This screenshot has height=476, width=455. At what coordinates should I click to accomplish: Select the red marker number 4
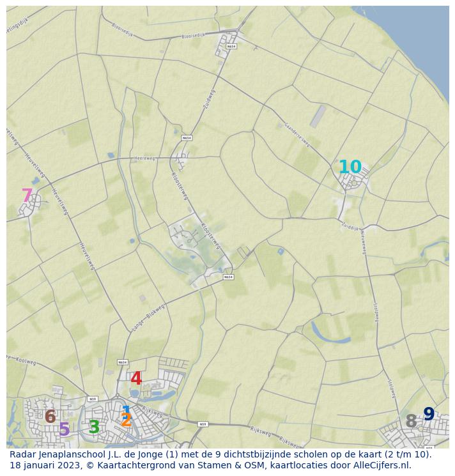(136, 379)
